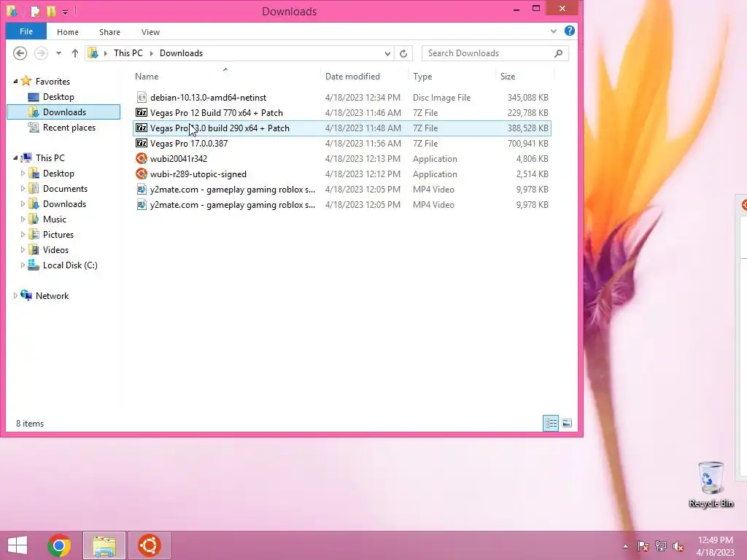Click Downloads in the address breadcrumb
This screenshot has height=560, width=747.
click(x=181, y=52)
